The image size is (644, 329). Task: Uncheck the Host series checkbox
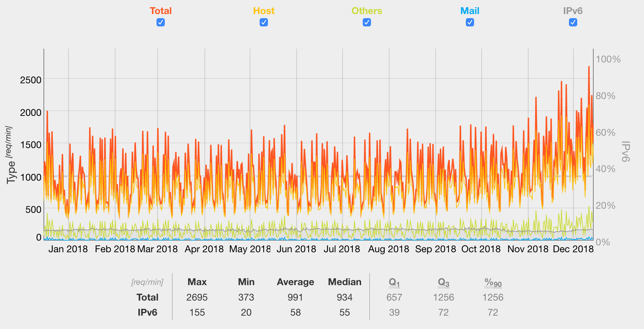[x=264, y=22]
